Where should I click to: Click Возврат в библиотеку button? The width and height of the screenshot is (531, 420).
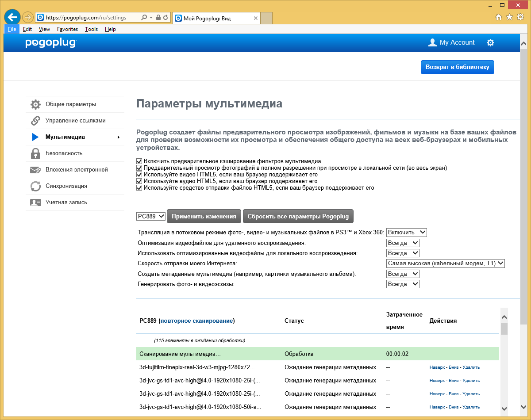click(457, 67)
